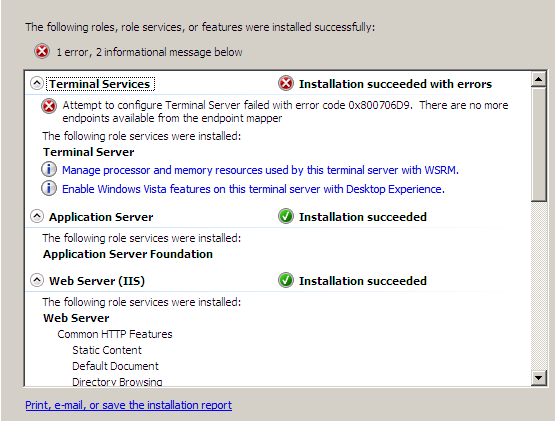This screenshot has width=555, height=421.
Task: Click info icon beside Desktop Experience message
Action: (49, 188)
